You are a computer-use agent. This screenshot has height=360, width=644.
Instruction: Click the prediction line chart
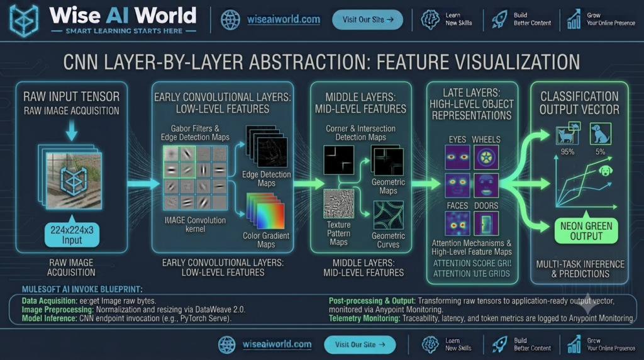pyautogui.click(x=586, y=183)
